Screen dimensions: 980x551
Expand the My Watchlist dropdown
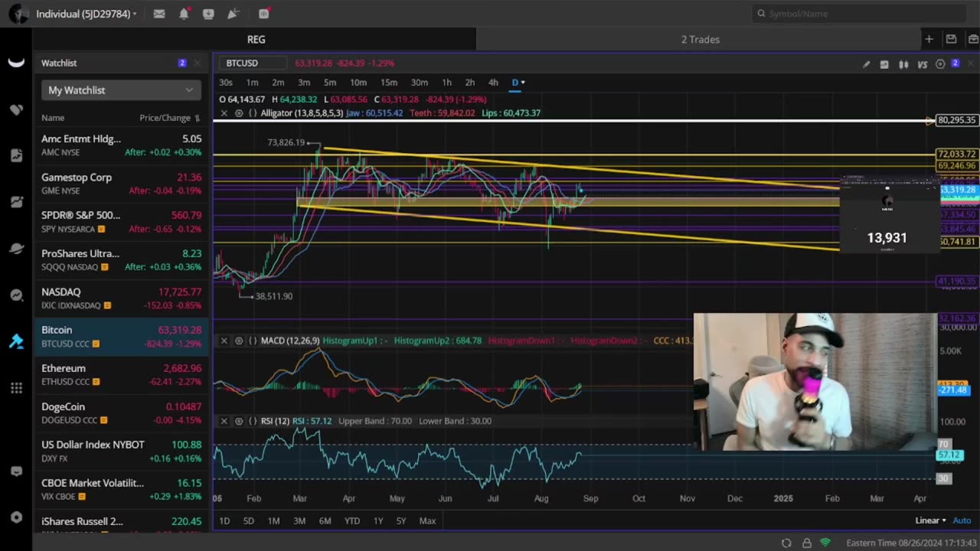[x=121, y=90]
